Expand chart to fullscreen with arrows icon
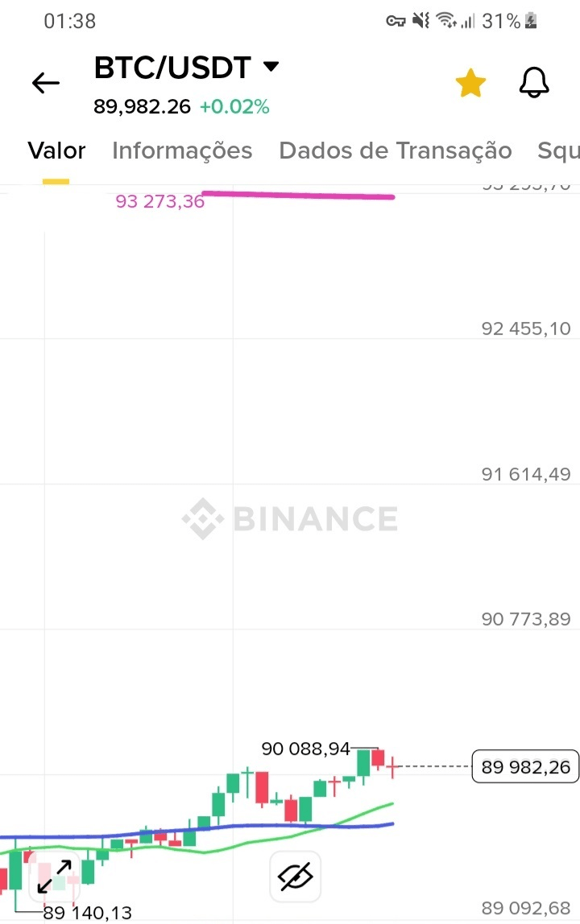The image size is (580, 924). (x=55, y=876)
